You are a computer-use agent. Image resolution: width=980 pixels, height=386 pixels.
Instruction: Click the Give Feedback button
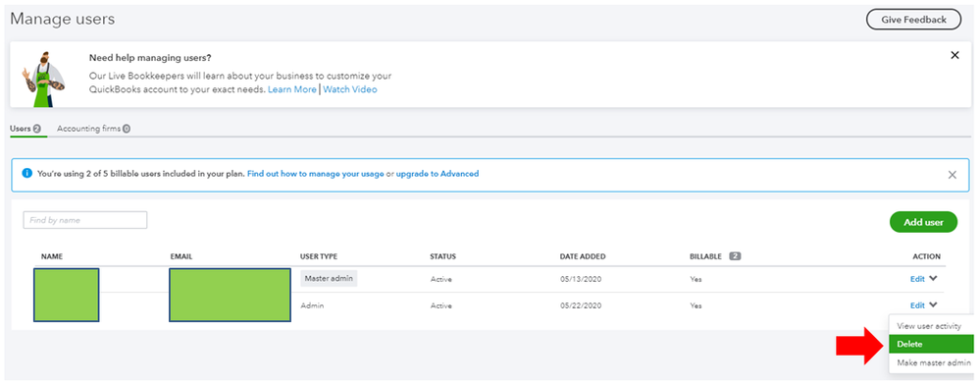(913, 20)
